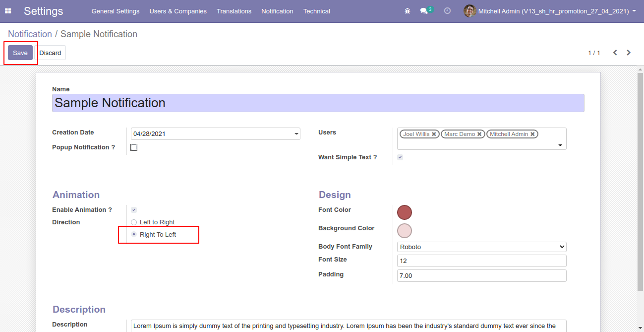Edit the Name field
The image size is (644, 332).
(318, 103)
